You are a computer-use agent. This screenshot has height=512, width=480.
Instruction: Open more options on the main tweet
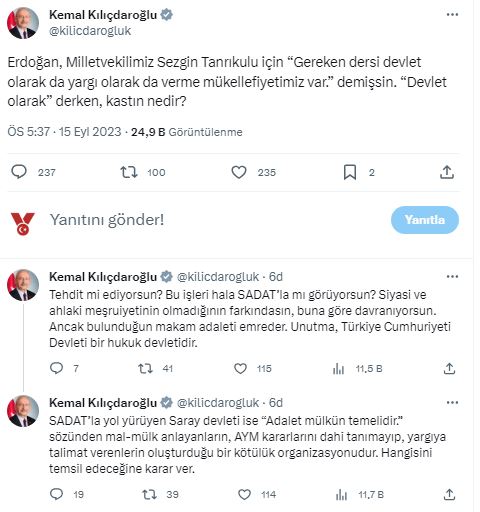(452, 15)
